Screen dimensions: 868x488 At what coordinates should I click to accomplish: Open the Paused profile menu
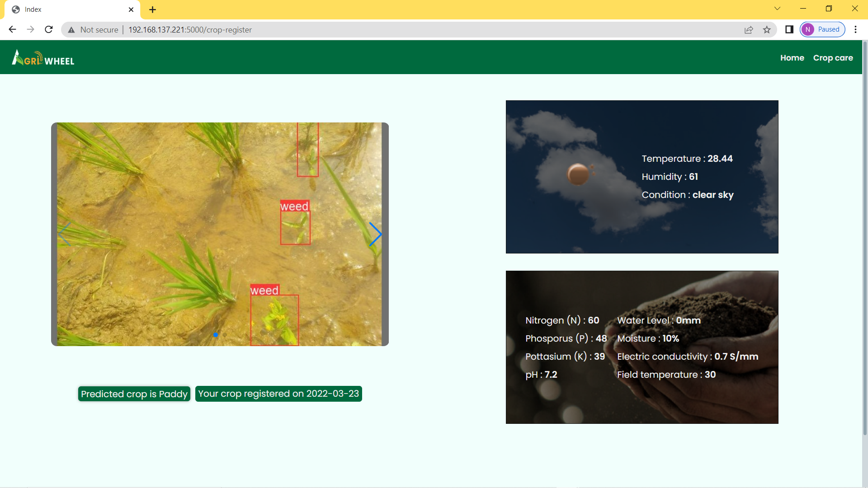(x=822, y=29)
